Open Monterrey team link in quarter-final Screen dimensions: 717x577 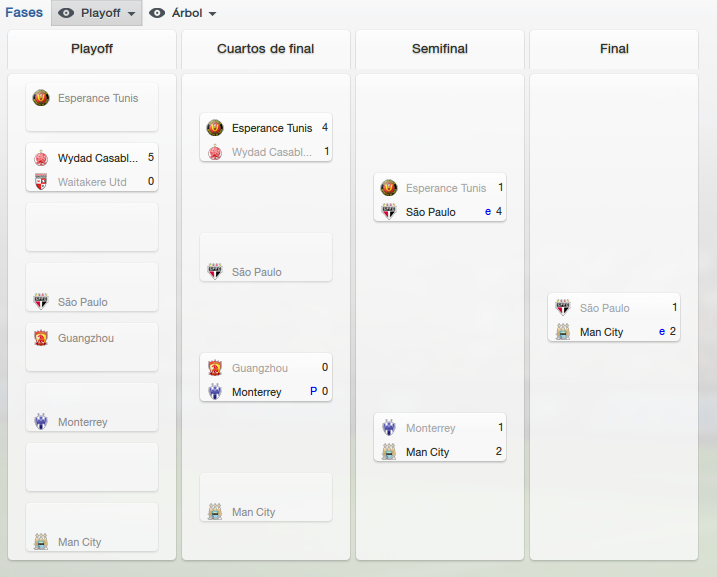pyautogui.click(x=257, y=392)
